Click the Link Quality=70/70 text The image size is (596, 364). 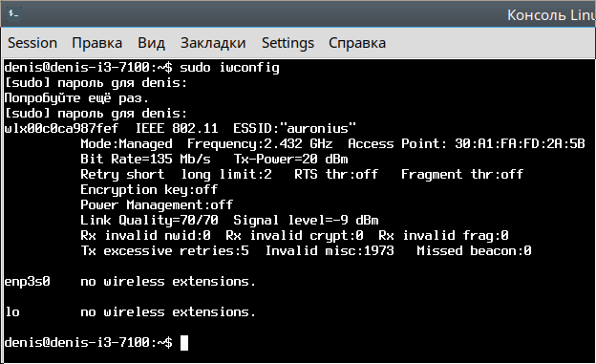pos(149,220)
